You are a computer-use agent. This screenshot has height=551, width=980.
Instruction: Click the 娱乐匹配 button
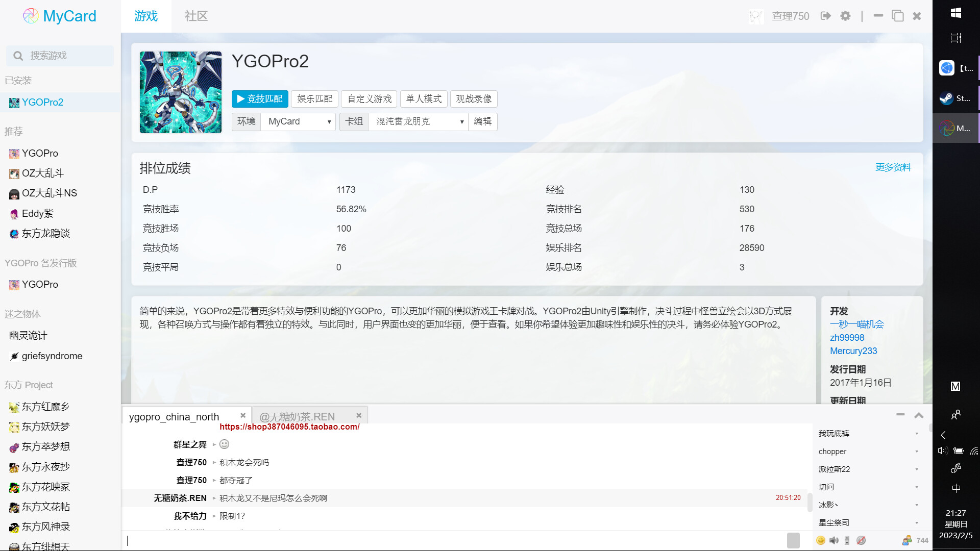[315, 99]
